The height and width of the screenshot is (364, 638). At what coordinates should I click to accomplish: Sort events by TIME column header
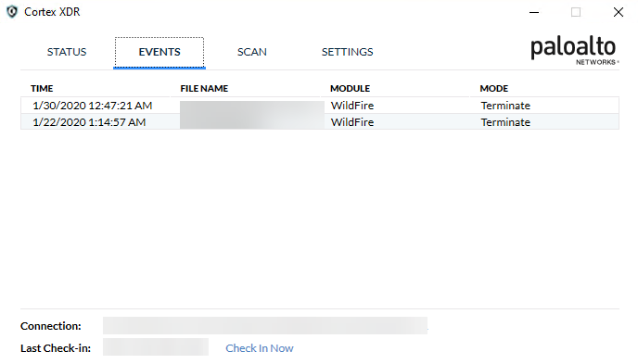click(42, 89)
